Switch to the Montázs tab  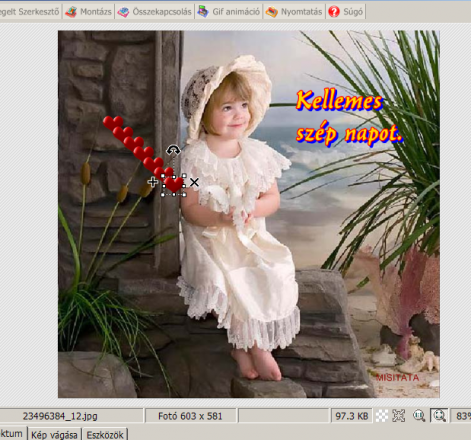tap(88, 12)
